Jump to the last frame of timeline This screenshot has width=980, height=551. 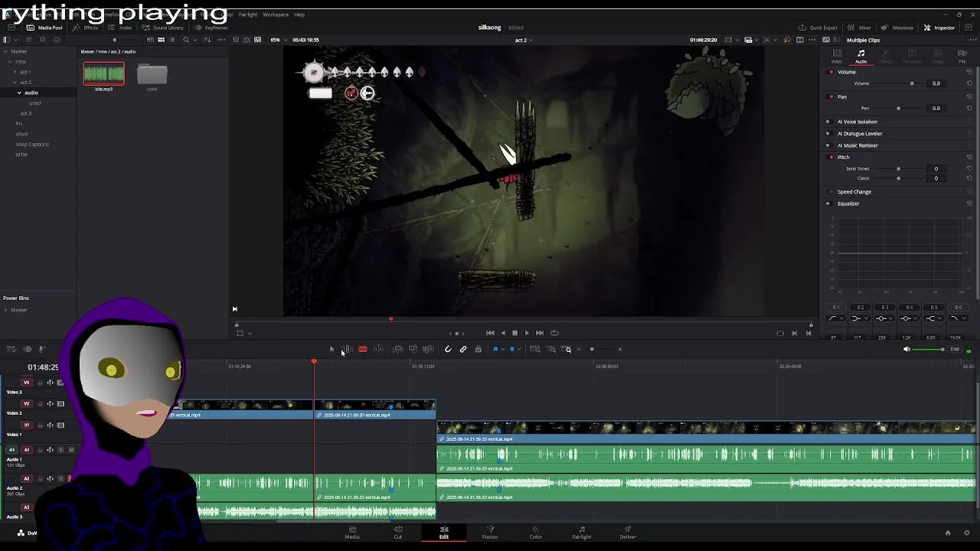[540, 333]
